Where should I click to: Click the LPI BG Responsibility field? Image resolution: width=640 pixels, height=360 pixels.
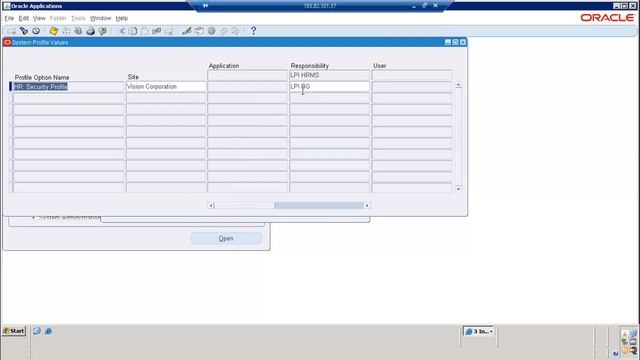[x=329, y=87]
